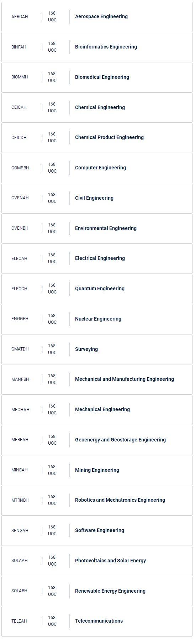
Task: Open Computer Engineering specialisation
Action: coord(97,168)
